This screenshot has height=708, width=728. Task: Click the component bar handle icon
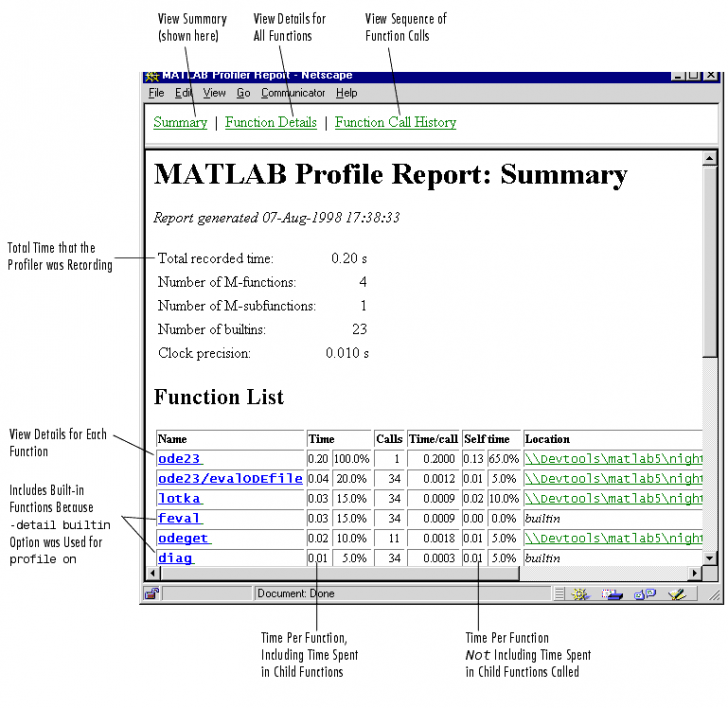(x=560, y=593)
